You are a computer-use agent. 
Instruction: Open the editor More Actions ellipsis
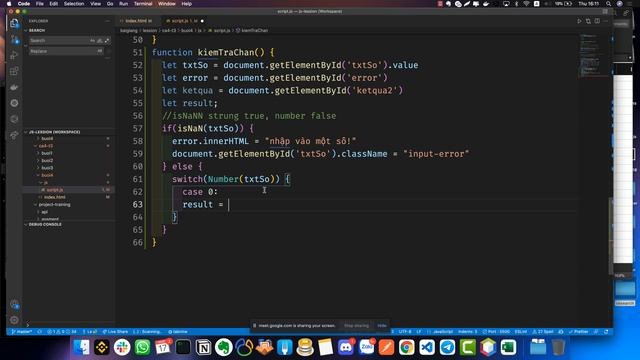606,21
